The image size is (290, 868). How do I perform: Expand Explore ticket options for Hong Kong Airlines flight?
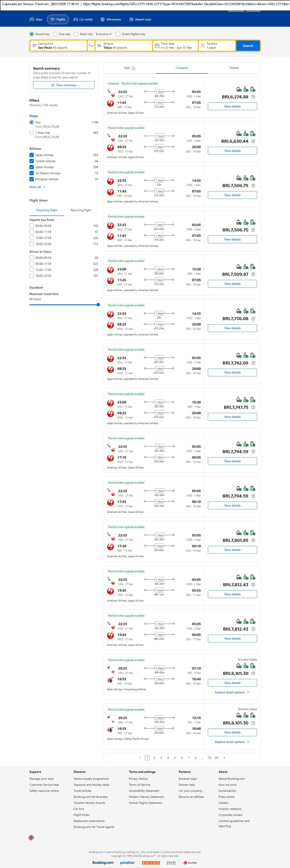coord(232,693)
